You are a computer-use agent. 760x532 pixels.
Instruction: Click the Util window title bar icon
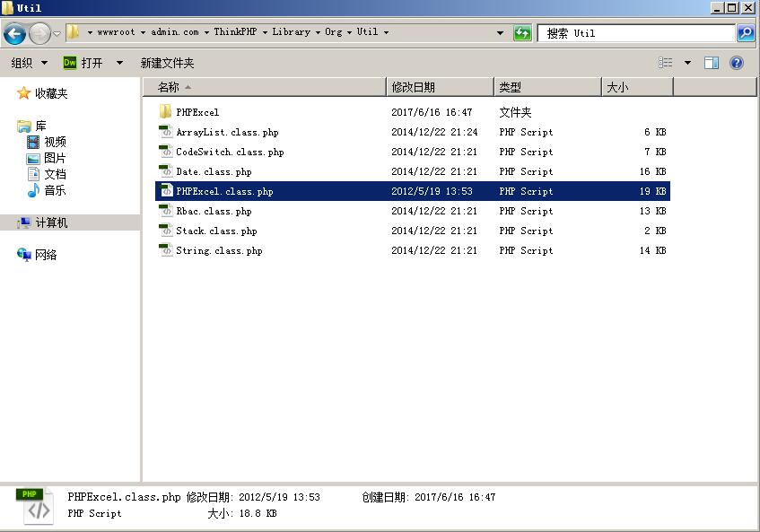pyautogui.click(x=7, y=7)
